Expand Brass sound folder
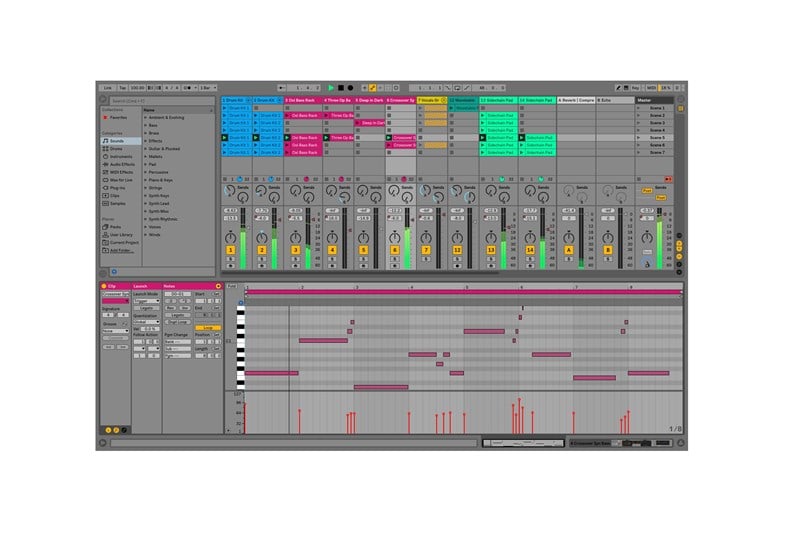 coord(145,133)
